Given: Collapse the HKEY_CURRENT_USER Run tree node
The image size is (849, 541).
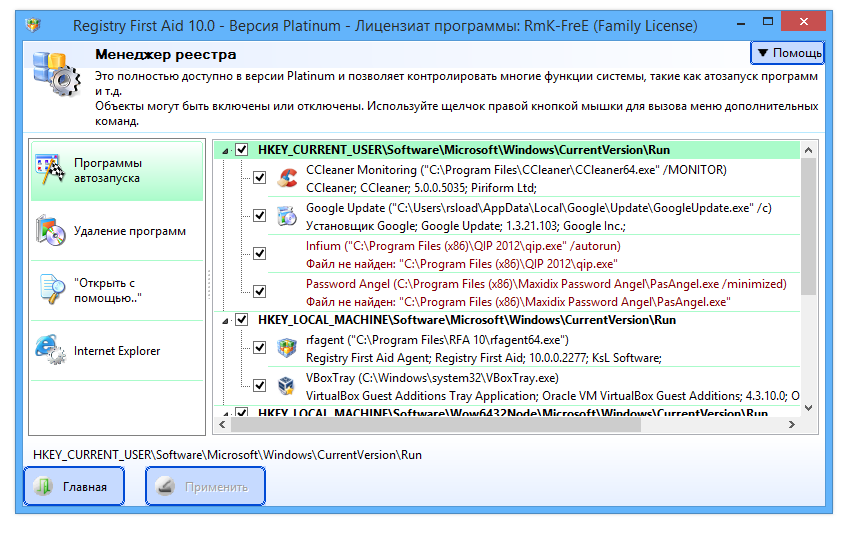Looking at the screenshot, I should coord(225,151).
